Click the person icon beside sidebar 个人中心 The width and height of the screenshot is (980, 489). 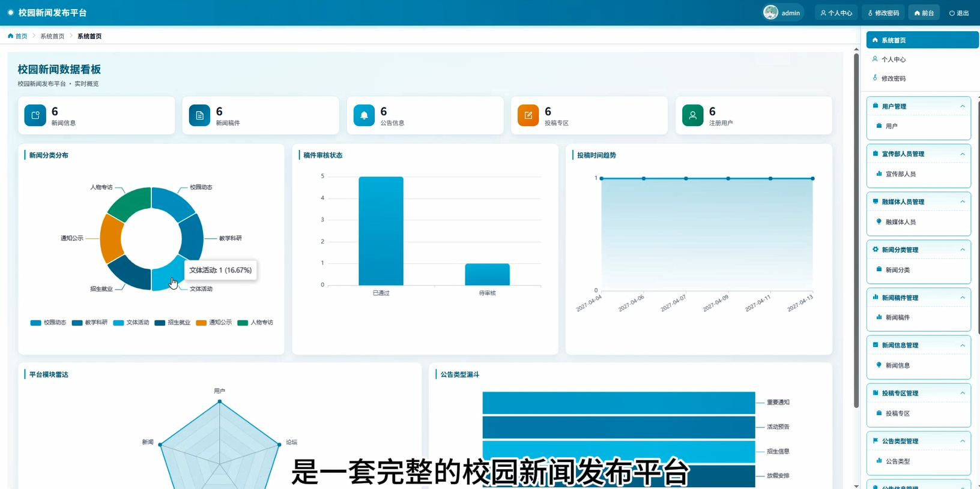click(x=875, y=59)
